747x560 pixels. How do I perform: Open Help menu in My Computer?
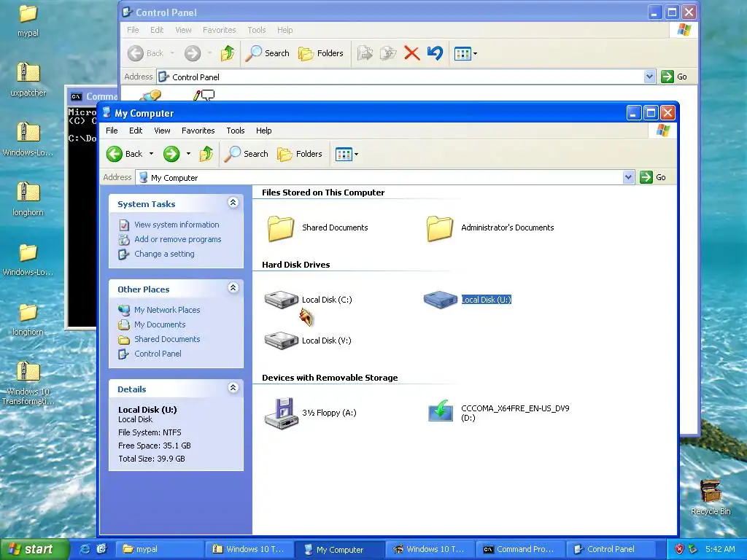click(x=263, y=131)
